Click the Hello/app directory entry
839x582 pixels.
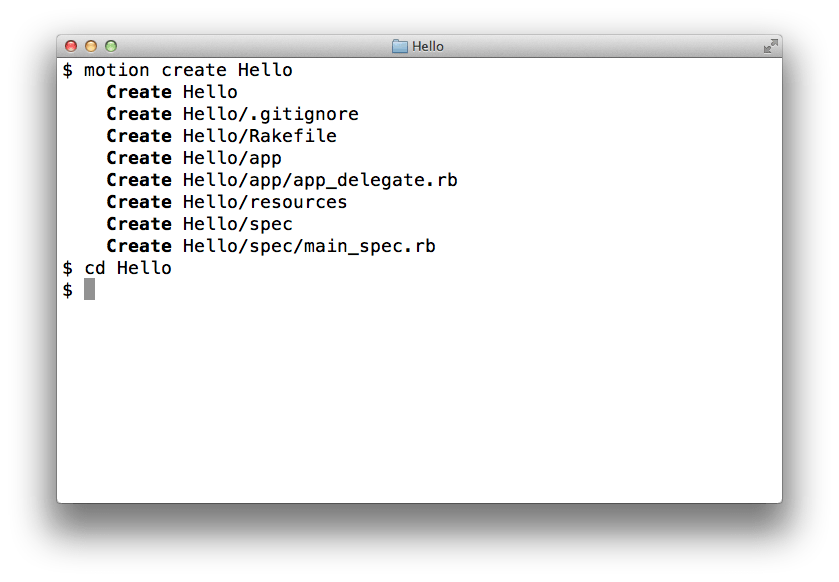pyautogui.click(x=232, y=157)
